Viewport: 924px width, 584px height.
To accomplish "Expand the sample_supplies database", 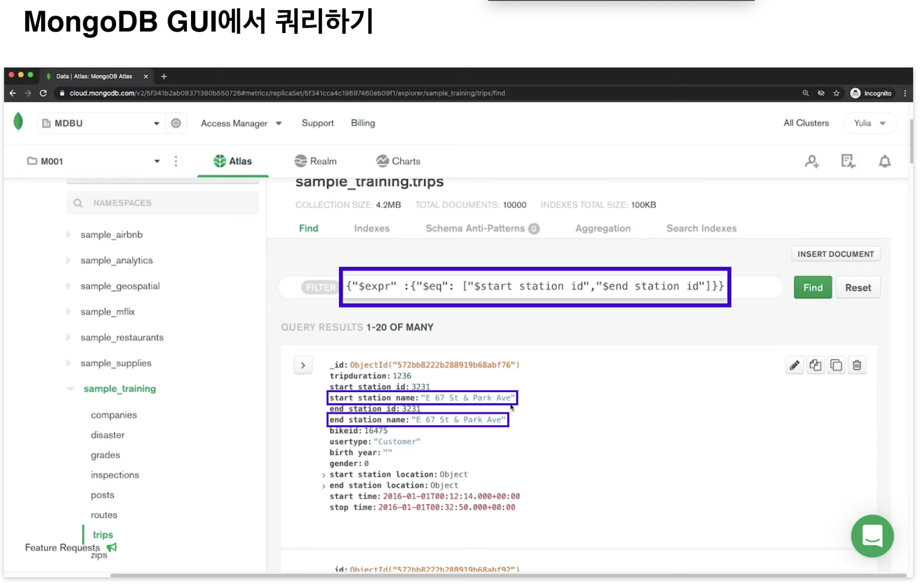I will click(x=68, y=363).
